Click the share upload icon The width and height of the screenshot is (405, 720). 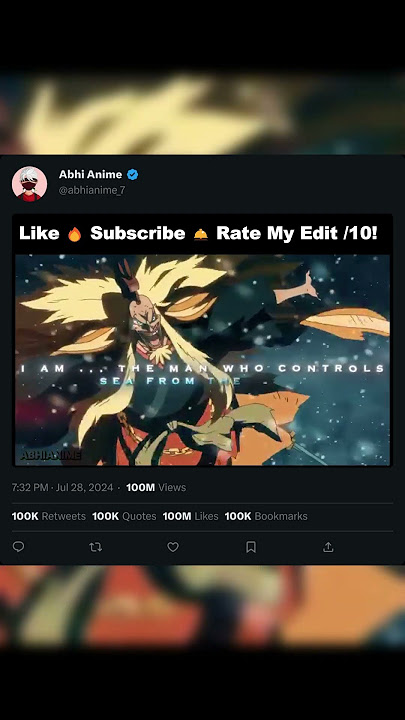(x=328, y=546)
